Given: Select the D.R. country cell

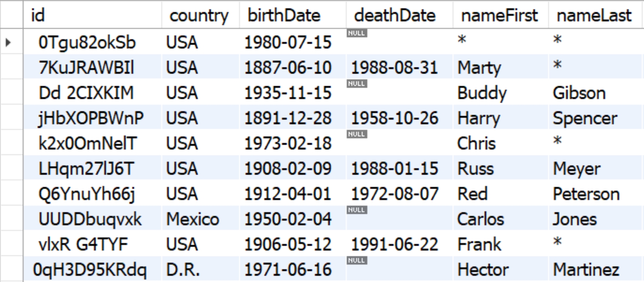Looking at the screenshot, I should (x=183, y=270).
